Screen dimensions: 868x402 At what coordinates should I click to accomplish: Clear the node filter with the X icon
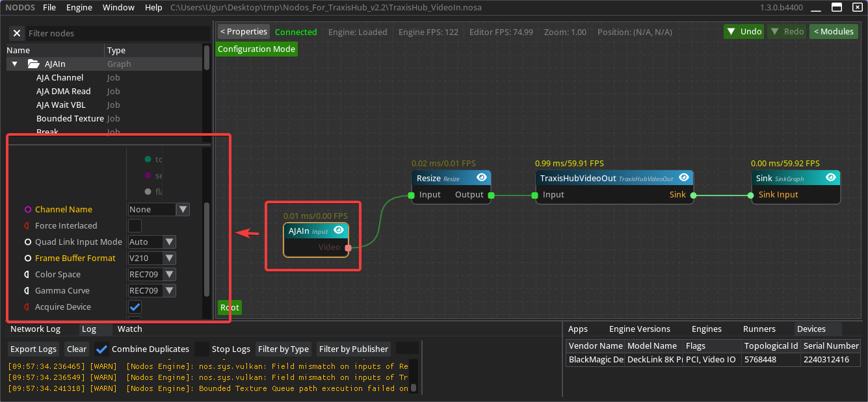[17, 33]
